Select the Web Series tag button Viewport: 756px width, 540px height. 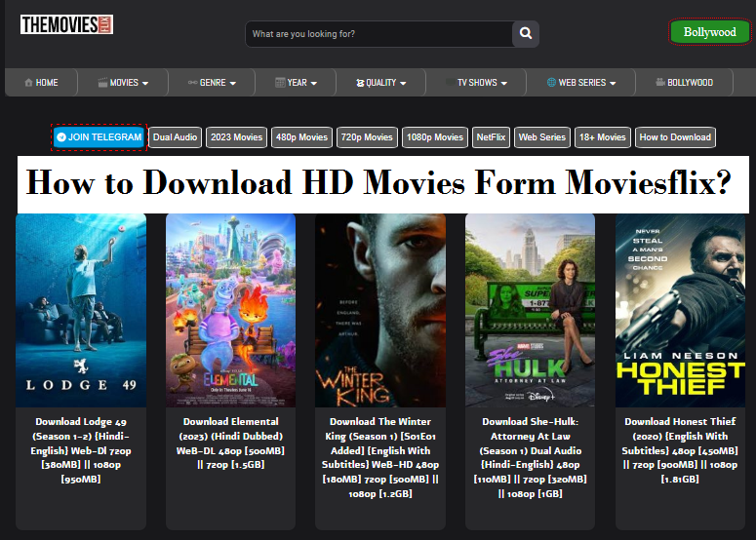tap(542, 137)
